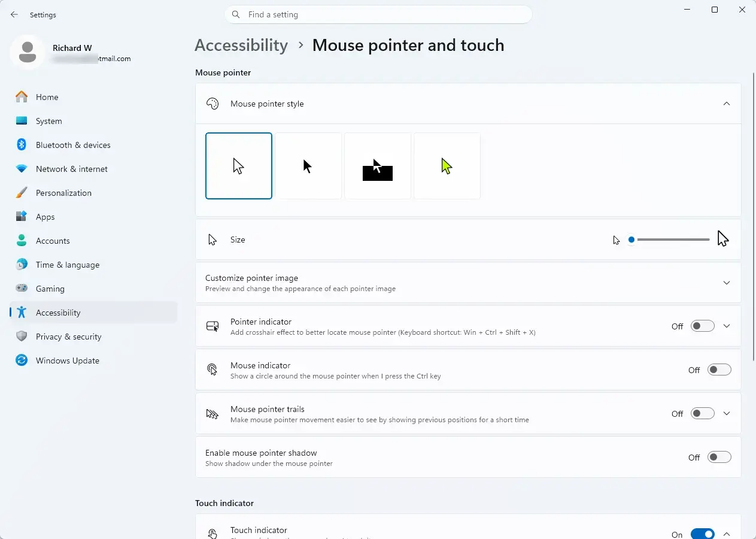The image size is (756, 539).
Task: Click the Mouse indicator circle icon
Action: pyautogui.click(x=212, y=370)
